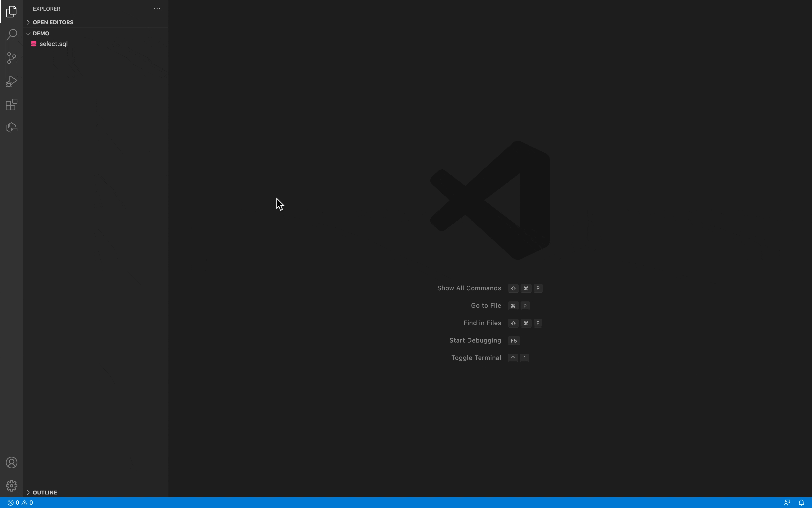Open the Search view icon
812x508 pixels.
point(11,35)
